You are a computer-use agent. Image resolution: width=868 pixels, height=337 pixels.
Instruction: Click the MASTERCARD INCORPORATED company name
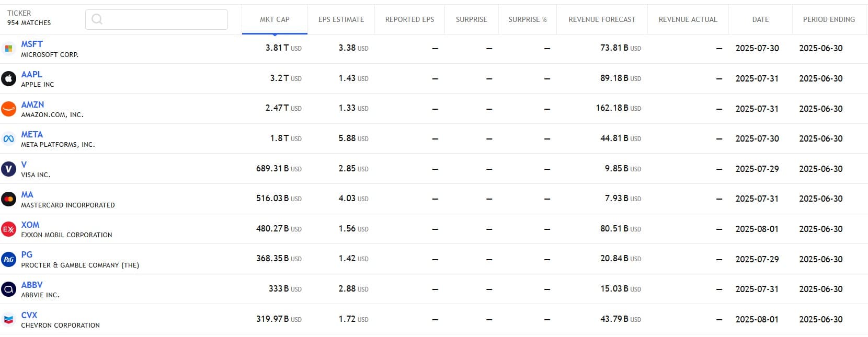(68, 205)
